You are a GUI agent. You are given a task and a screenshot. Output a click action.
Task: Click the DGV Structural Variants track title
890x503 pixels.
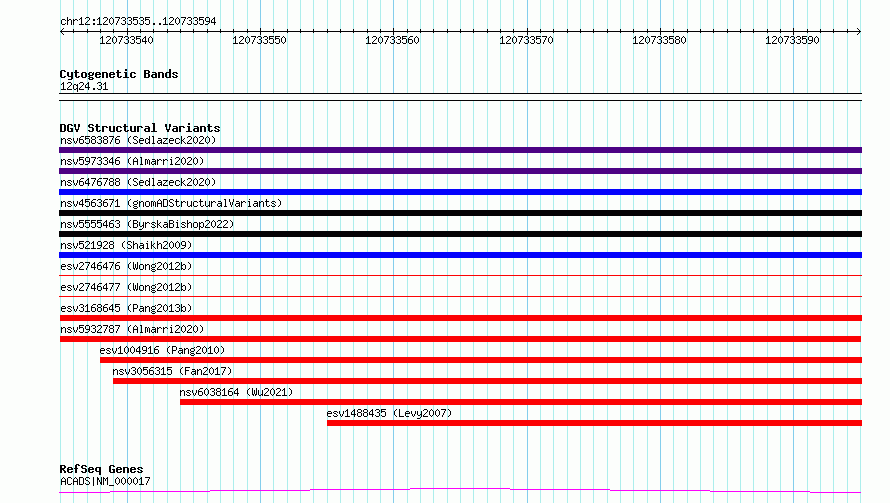tap(140, 128)
